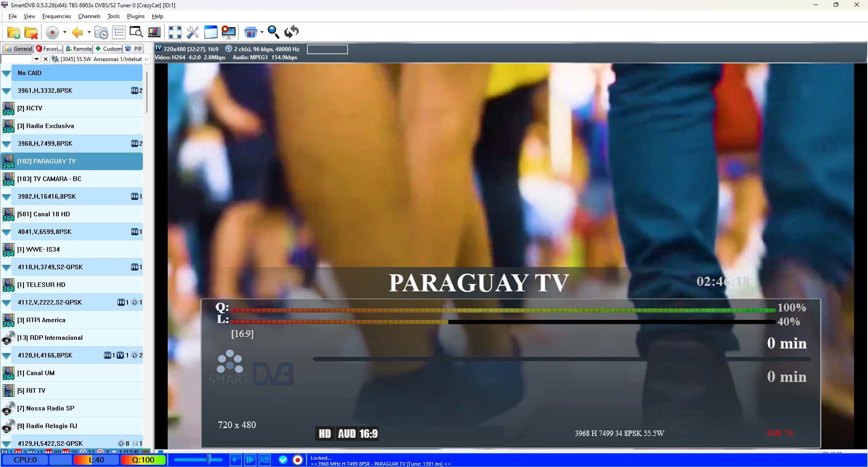Select the [1] TELESUR HD channel
The image size is (868, 467).
coord(72,285)
